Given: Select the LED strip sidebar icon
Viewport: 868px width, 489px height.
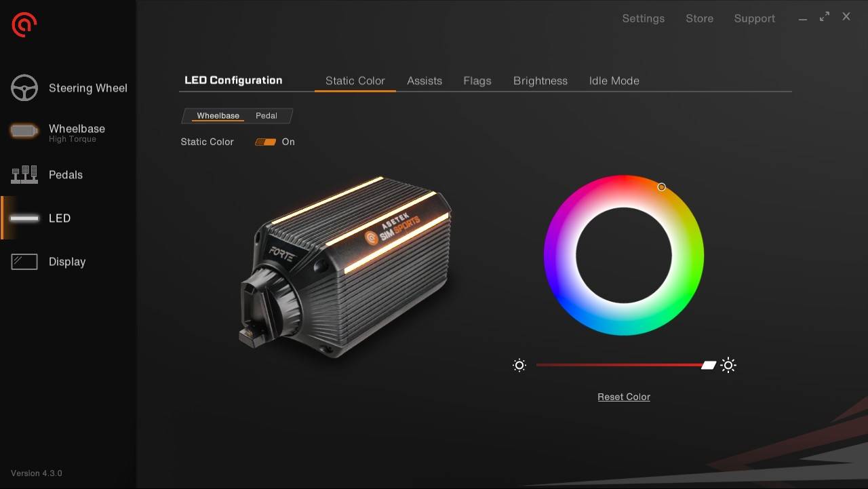Looking at the screenshot, I should (x=24, y=218).
